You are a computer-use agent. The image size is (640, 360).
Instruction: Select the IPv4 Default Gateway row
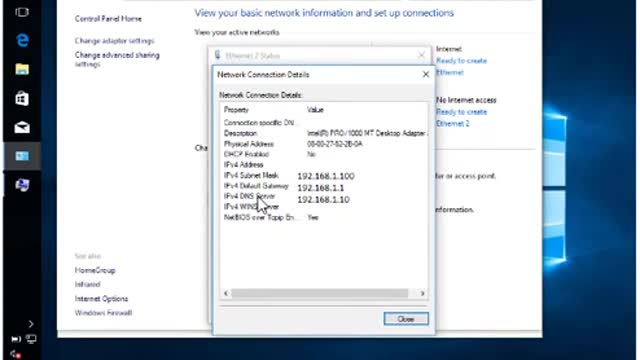pos(324,186)
